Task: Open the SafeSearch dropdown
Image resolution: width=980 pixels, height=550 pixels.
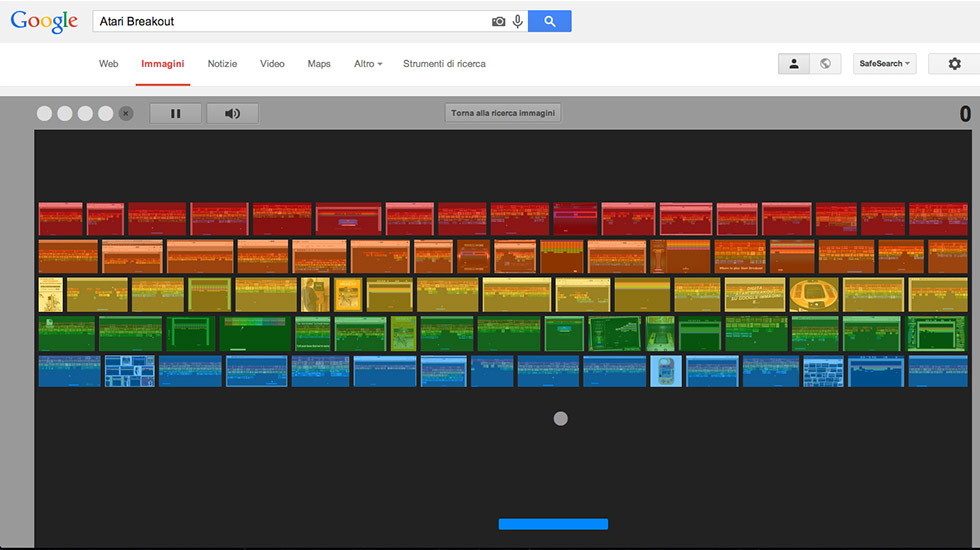Action: [x=884, y=64]
